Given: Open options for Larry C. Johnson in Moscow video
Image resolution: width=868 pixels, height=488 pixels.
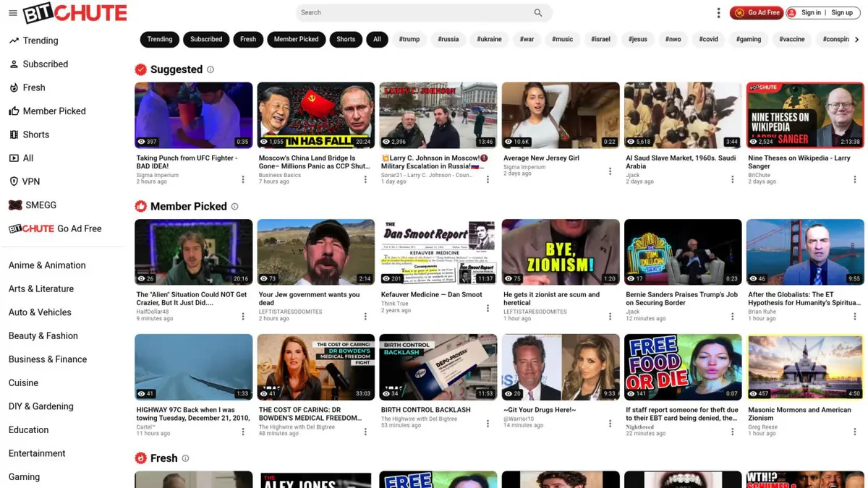Looking at the screenshot, I should [488, 179].
